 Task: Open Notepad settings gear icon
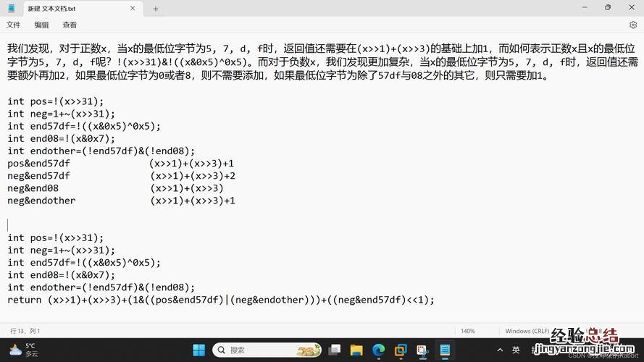(632, 25)
